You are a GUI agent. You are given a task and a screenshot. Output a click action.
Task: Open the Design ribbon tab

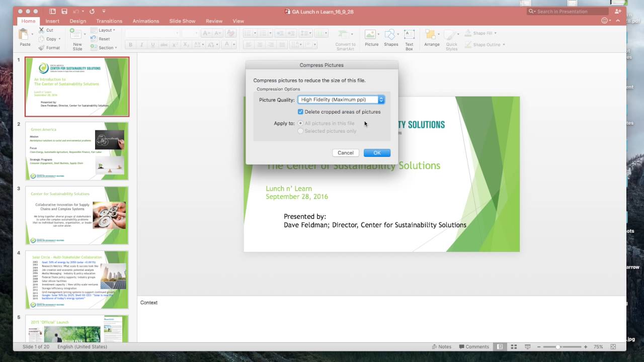pos(78,21)
